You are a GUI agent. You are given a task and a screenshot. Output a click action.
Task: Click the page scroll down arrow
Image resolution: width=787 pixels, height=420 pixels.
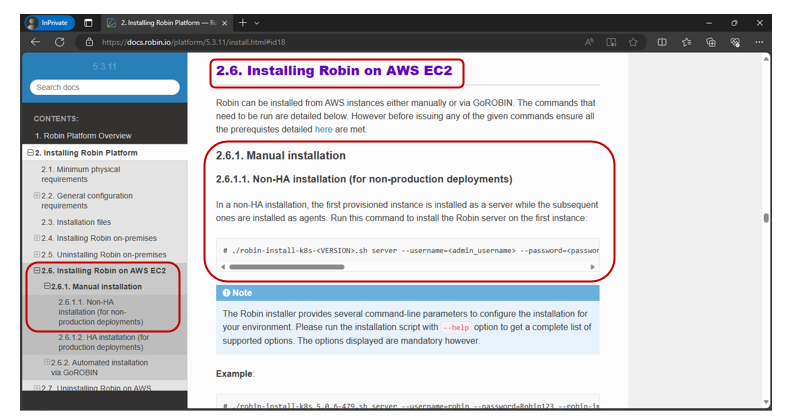(766, 401)
